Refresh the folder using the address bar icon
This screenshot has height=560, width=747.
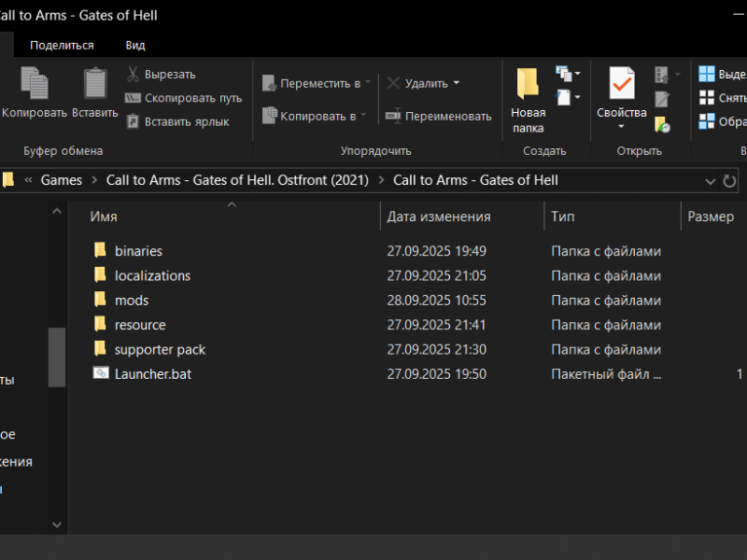(729, 180)
